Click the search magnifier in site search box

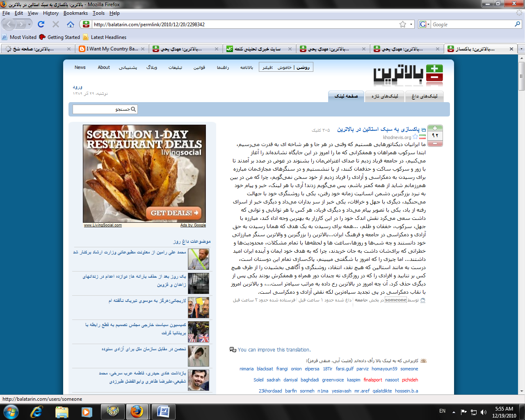(133, 109)
